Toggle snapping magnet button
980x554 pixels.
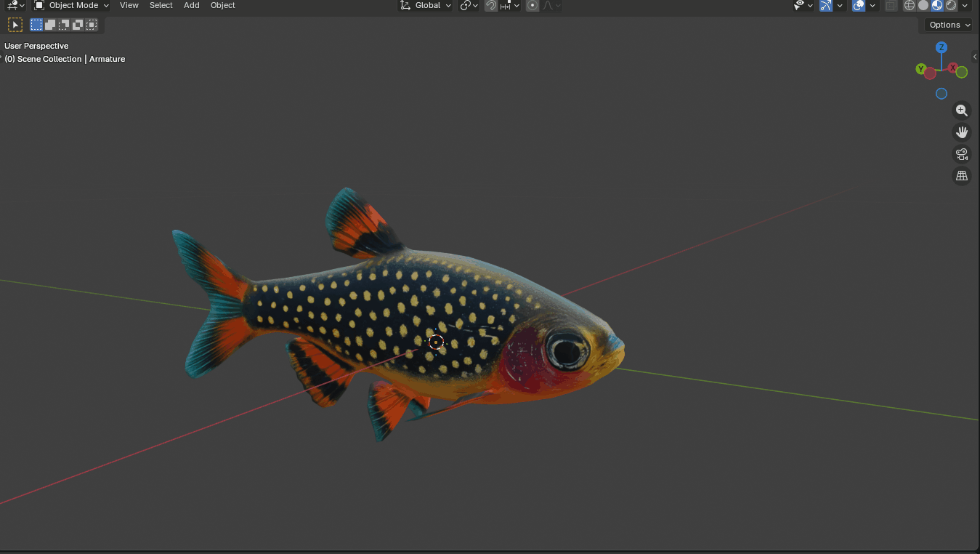(491, 5)
